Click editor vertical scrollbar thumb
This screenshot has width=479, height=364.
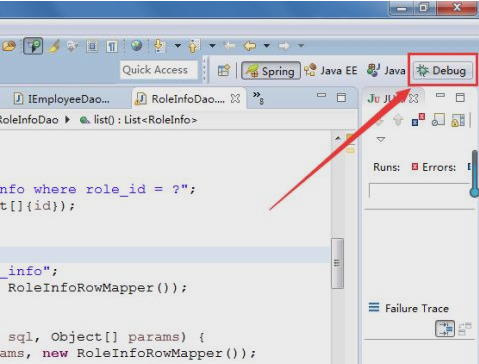(x=337, y=263)
